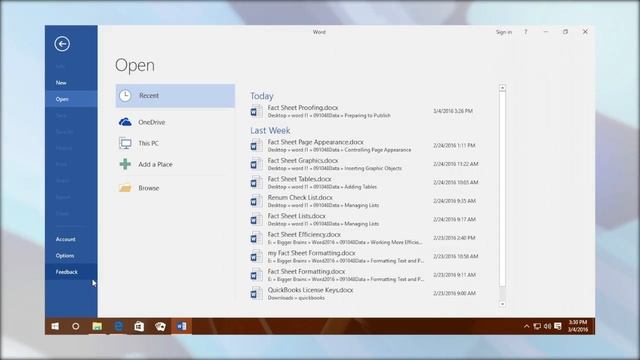Open the Action Center notification icon
Image resolution: width=640 pixels, height=360 pixels.
pos(558,326)
